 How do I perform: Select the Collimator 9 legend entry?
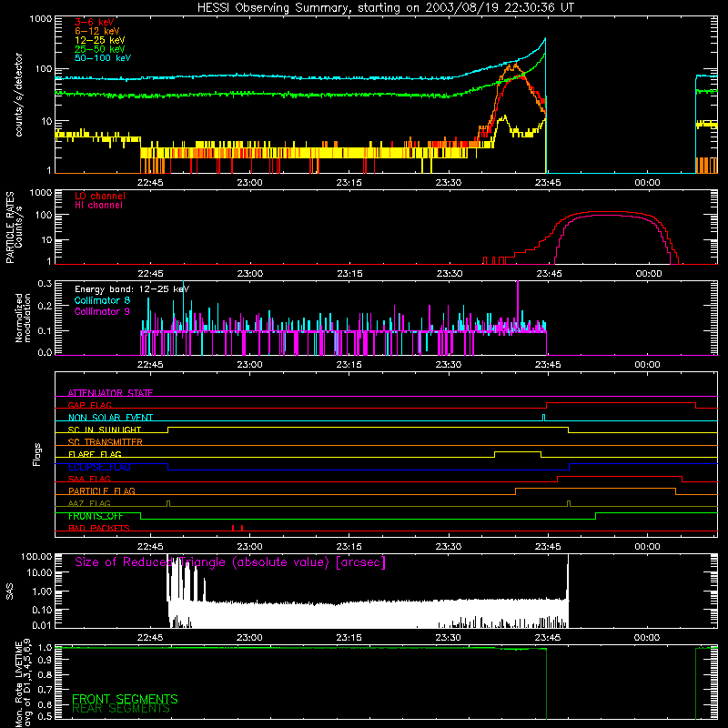click(102, 311)
